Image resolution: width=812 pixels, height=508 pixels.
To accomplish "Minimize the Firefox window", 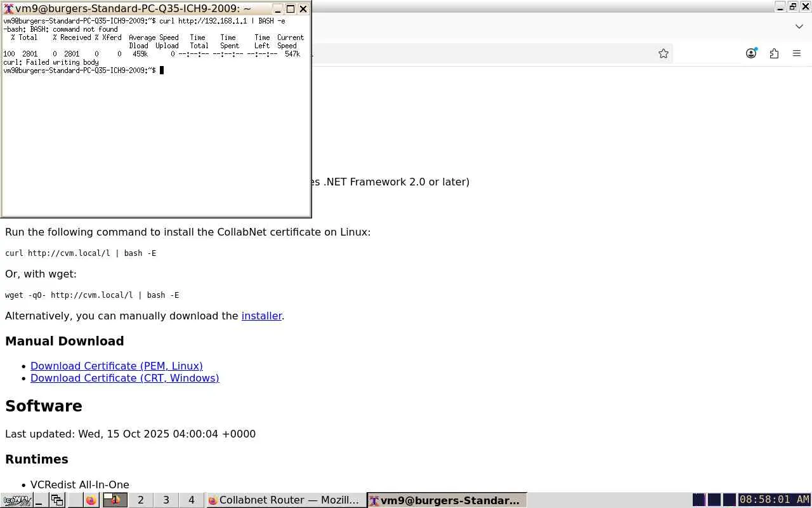I will [780, 7].
